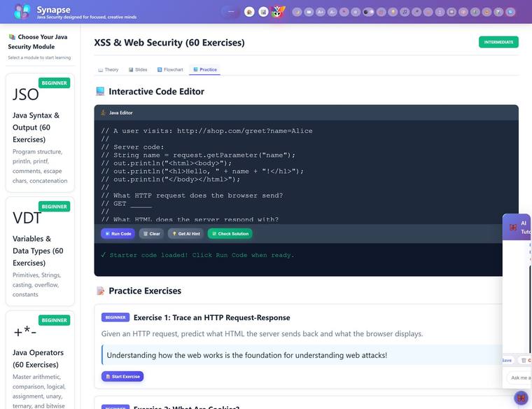Open the Java Syntax & Output module card
The image size is (532, 409).
coord(40,132)
